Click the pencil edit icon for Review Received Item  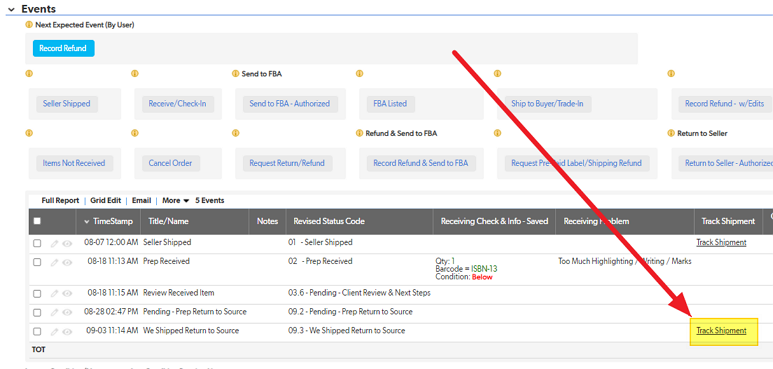pos(55,294)
